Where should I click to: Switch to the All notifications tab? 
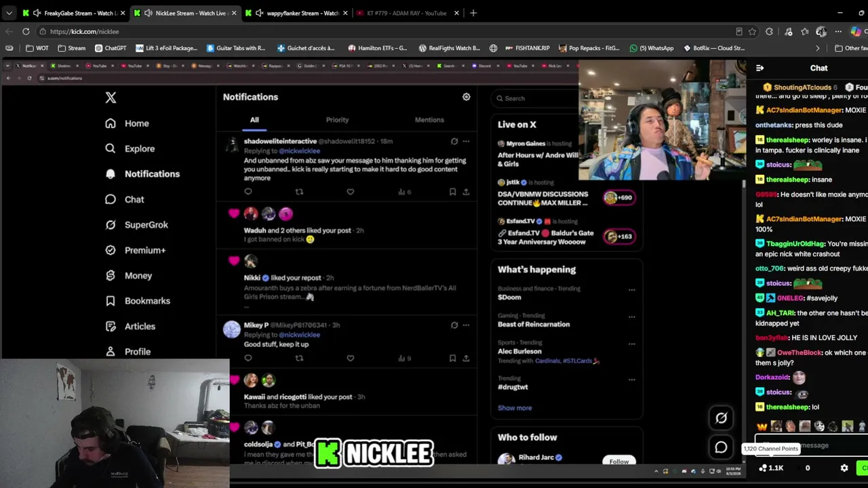(254, 120)
